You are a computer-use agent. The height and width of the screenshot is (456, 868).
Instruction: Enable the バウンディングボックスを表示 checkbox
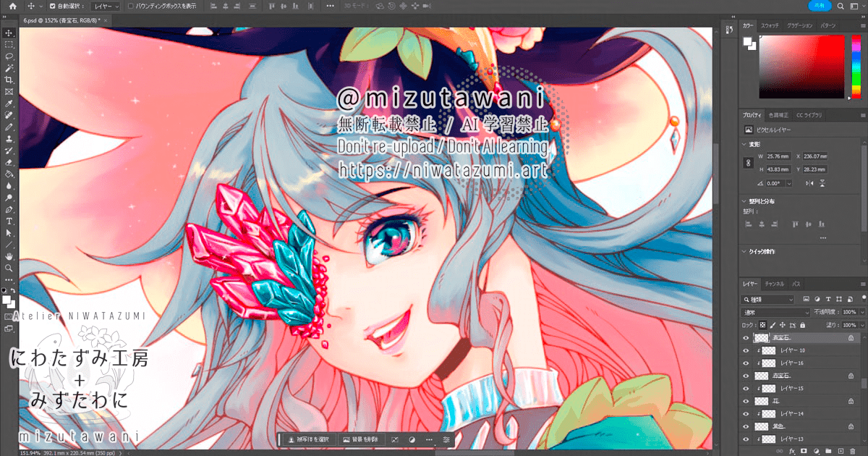(130, 6)
